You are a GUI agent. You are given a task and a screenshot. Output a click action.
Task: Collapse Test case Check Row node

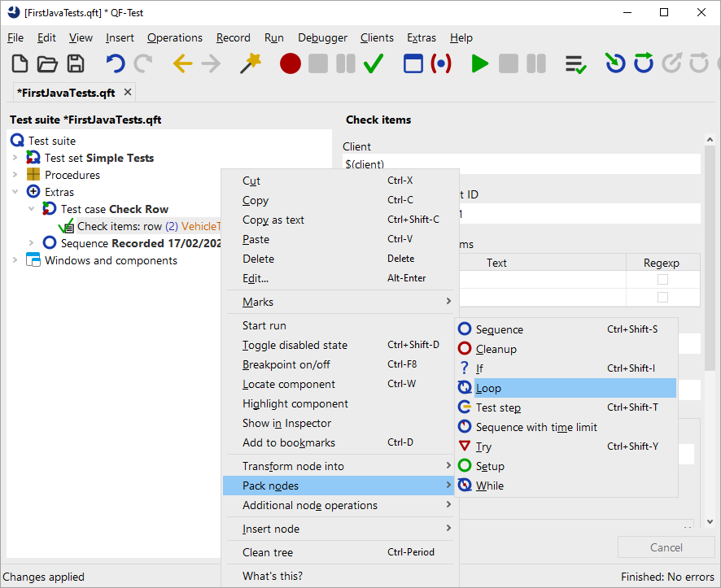[31, 208]
